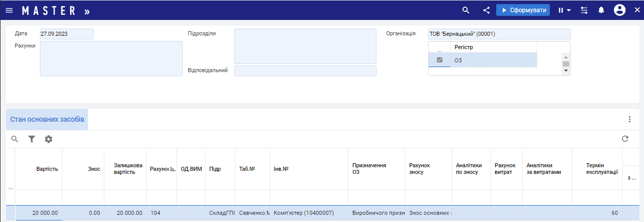This screenshot has width=644, height=222.
Task: Search within the table using magnifier icon
Action: point(15,139)
